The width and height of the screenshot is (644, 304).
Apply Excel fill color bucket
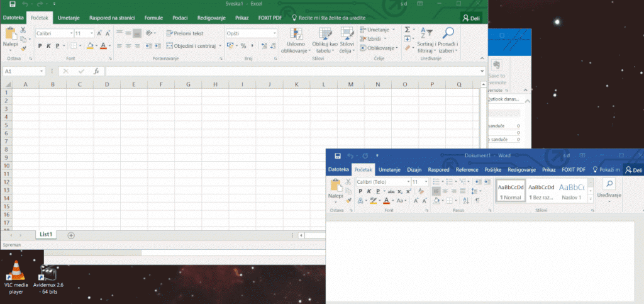90,46
